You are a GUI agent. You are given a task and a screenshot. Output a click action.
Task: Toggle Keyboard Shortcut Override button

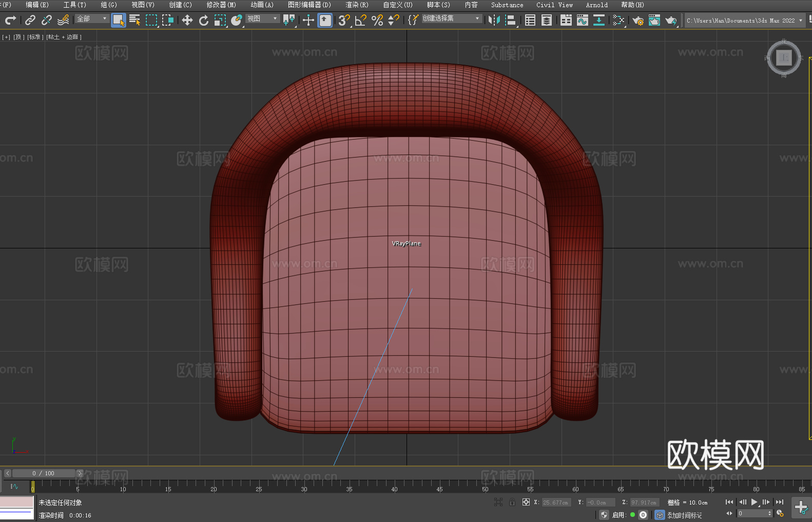tap(325, 20)
